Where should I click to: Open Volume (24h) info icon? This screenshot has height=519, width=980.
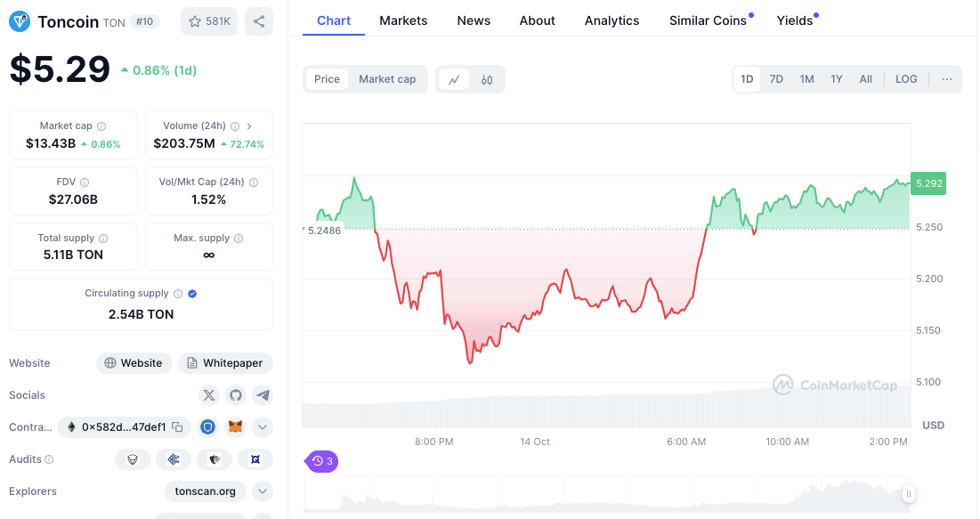coord(235,126)
